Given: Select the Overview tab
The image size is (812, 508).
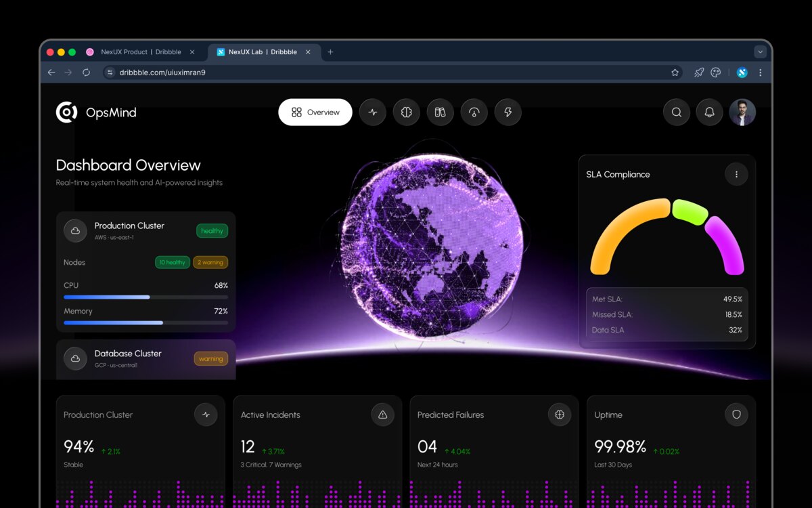Looking at the screenshot, I should click(315, 112).
